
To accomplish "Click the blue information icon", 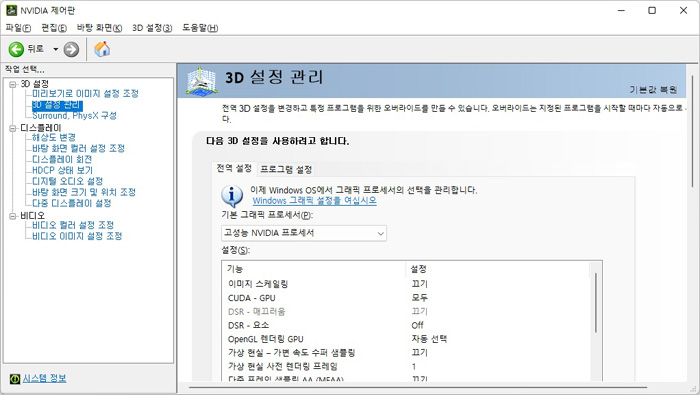I will (x=232, y=195).
